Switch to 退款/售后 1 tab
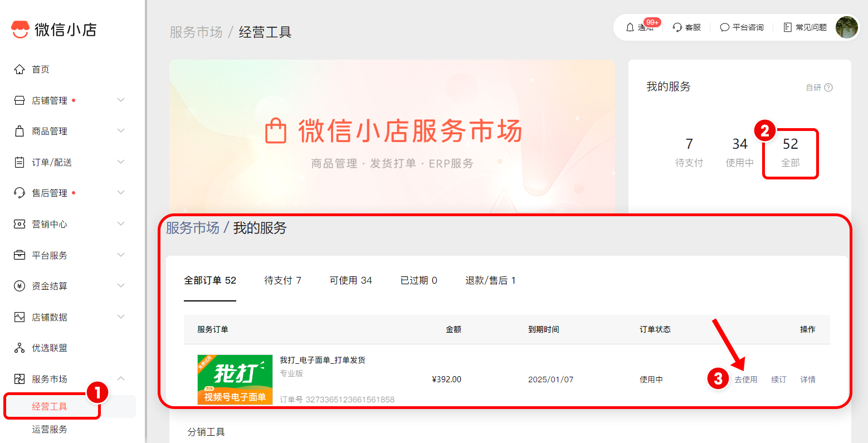Image resolution: width=868 pixels, height=443 pixels. [490, 280]
